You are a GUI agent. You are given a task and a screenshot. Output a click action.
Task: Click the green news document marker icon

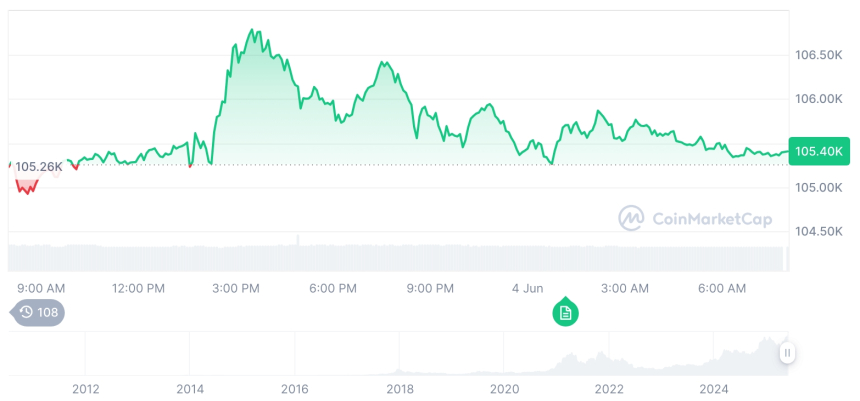click(565, 313)
